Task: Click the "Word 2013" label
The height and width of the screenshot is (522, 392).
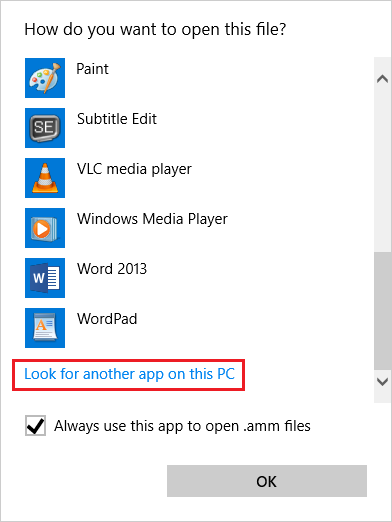Action: 112,269
